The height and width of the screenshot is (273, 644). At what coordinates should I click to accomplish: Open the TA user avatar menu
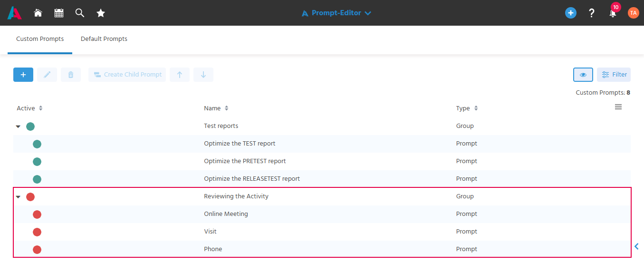633,13
